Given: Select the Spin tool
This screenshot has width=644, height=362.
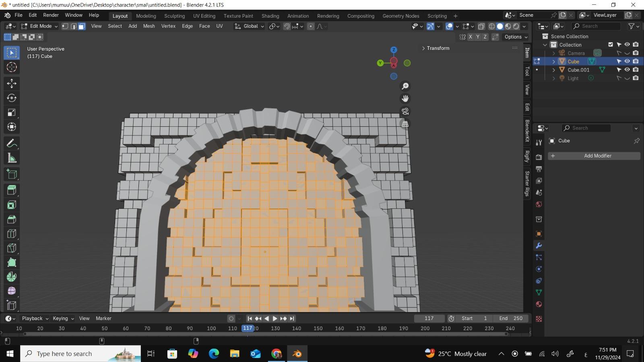Looking at the screenshot, I should (12, 277).
